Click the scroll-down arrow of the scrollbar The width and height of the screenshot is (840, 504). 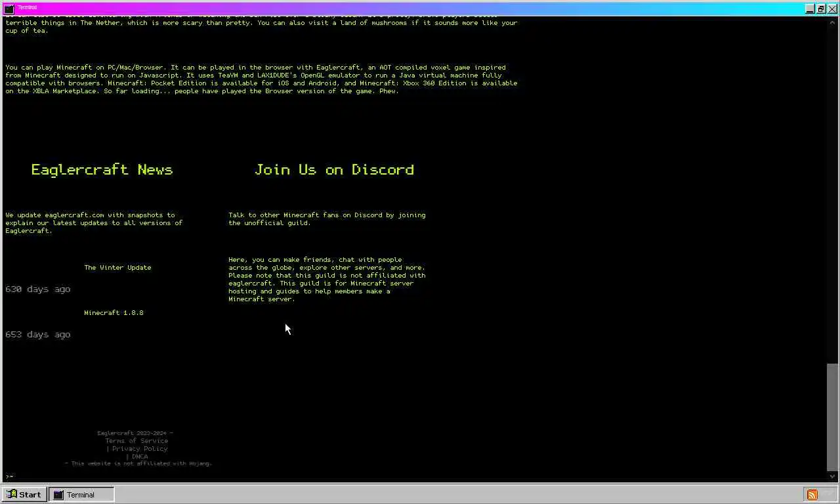tap(832, 476)
